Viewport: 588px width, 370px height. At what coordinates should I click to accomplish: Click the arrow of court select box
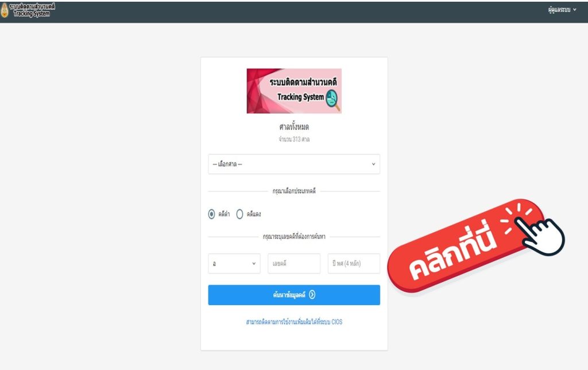point(373,164)
